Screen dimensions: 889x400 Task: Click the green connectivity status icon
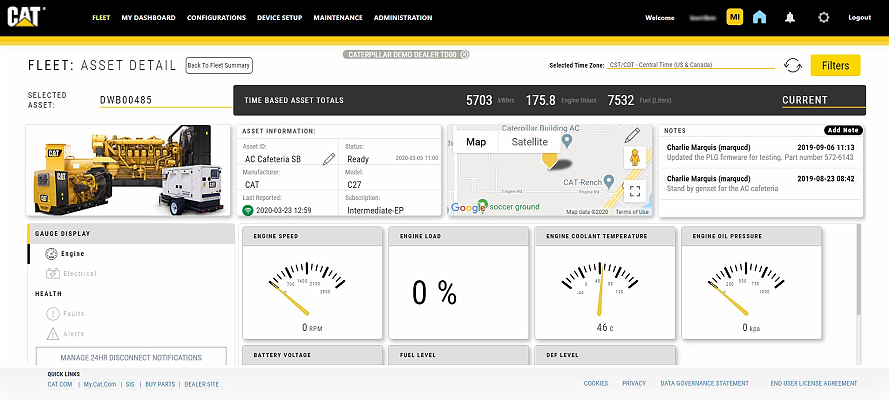click(x=247, y=210)
